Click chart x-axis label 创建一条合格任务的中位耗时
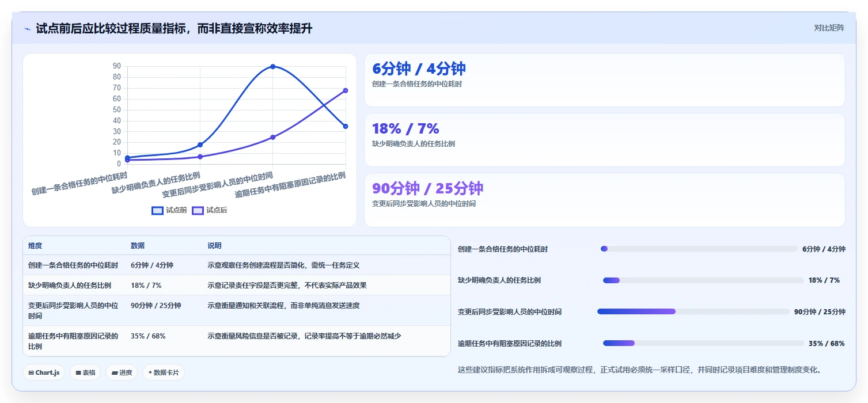The image size is (868, 403). 79,183
